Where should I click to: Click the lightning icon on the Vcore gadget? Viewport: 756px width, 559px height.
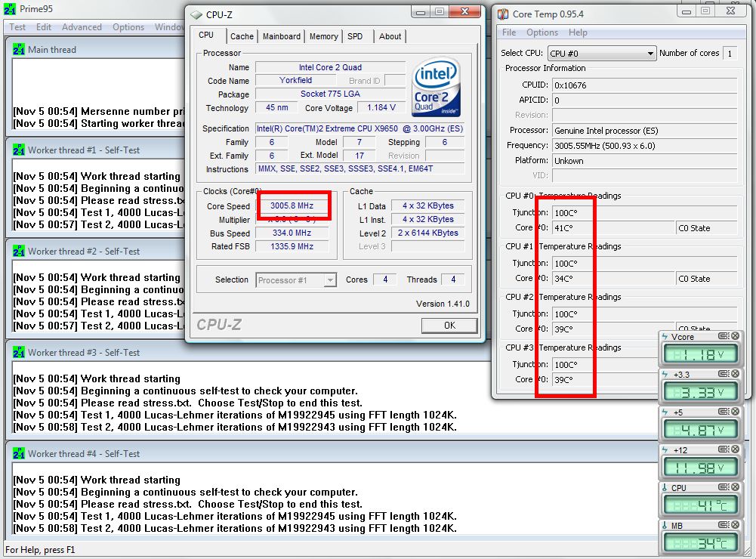click(x=665, y=337)
